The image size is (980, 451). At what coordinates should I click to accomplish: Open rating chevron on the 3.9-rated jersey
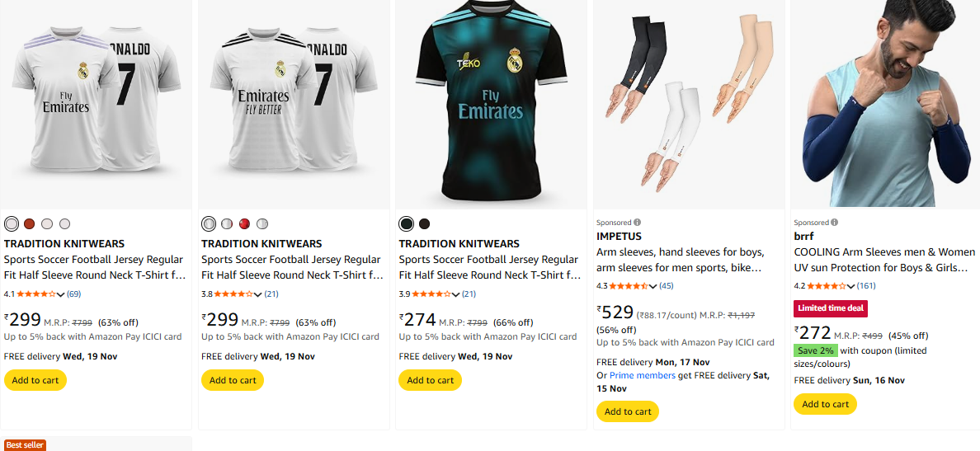[x=456, y=295]
